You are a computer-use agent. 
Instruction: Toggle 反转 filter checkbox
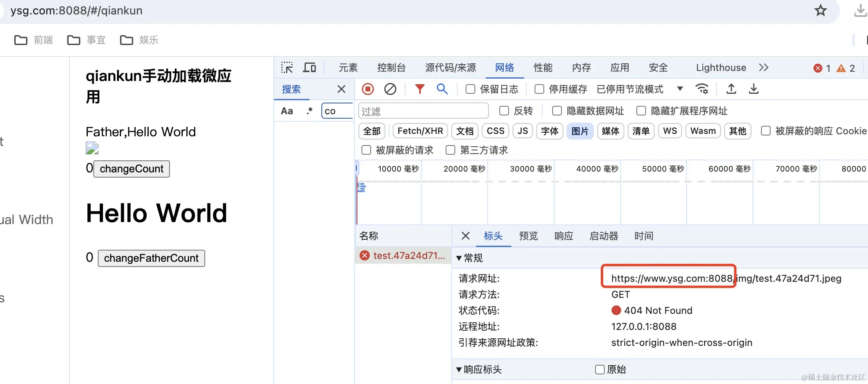tap(504, 111)
